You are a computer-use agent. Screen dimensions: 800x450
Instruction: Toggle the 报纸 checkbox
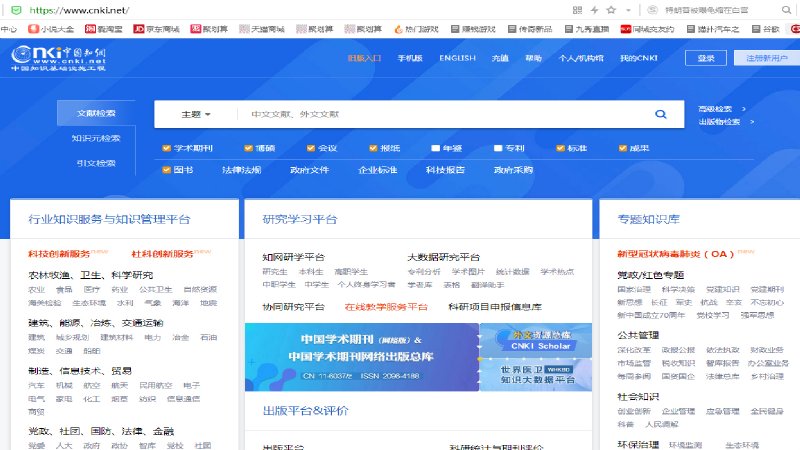[373, 148]
